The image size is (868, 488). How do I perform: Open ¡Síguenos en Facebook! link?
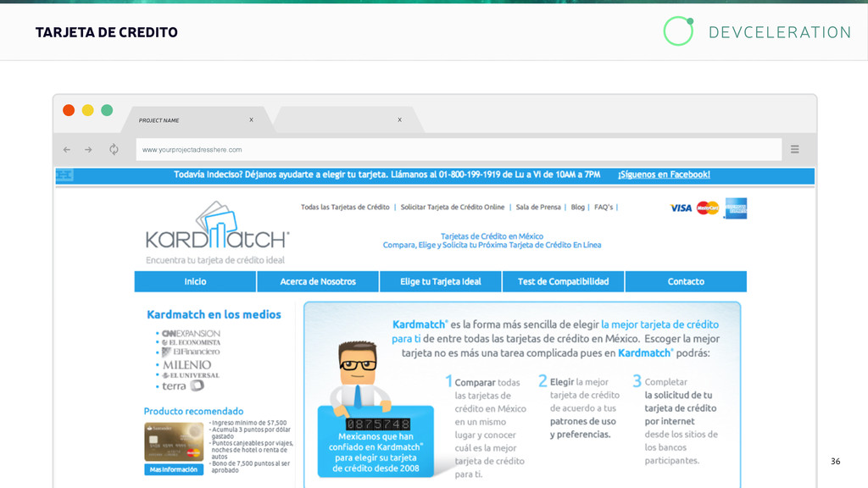coord(664,175)
